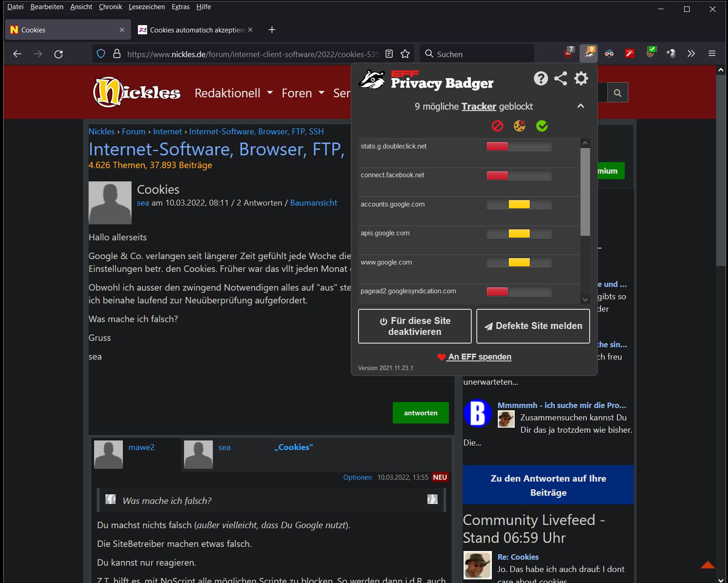Open the Baumansicht link
The image size is (728, 583).
tap(313, 203)
